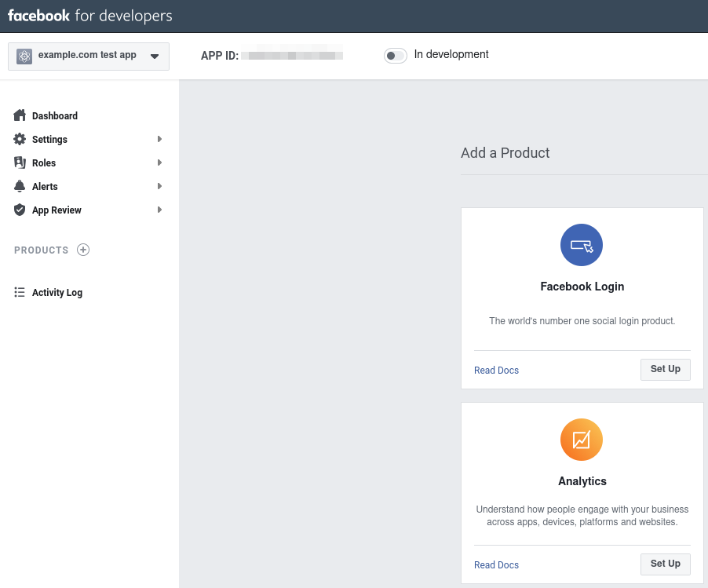Click the facebook for developers logo

click(x=89, y=16)
